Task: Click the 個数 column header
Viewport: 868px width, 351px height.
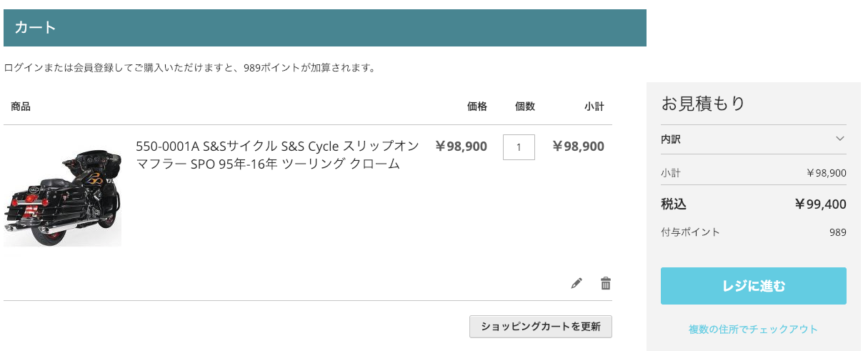Action: pyautogui.click(x=524, y=107)
